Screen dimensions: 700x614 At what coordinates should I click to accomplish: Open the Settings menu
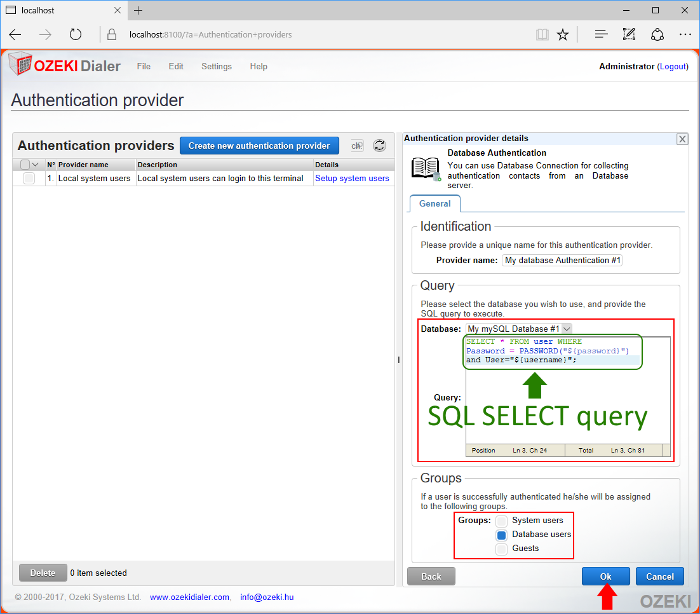coord(216,66)
